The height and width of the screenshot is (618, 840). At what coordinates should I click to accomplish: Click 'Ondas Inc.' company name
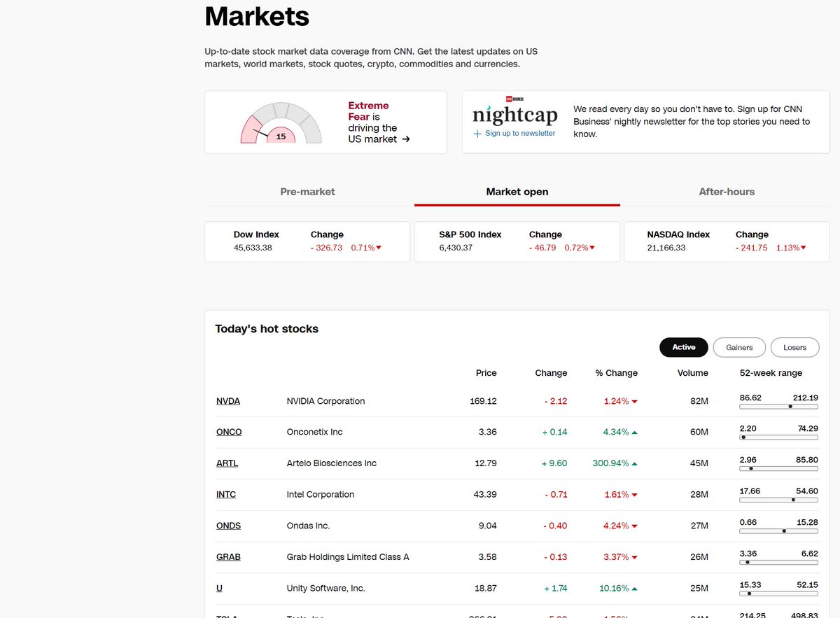(x=308, y=526)
